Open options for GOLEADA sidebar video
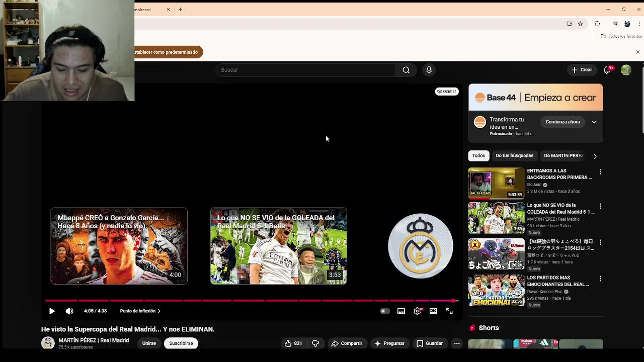The width and height of the screenshot is (644, 362). coord(600,207)
